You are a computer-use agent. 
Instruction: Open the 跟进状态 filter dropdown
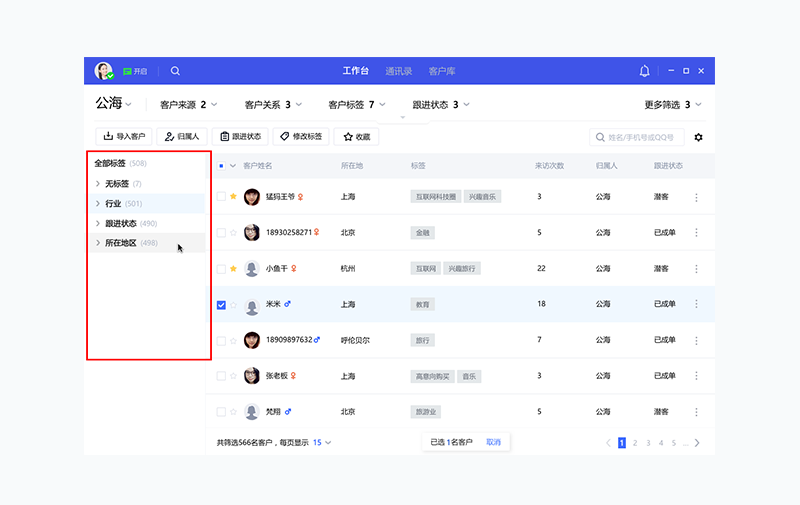441,105
